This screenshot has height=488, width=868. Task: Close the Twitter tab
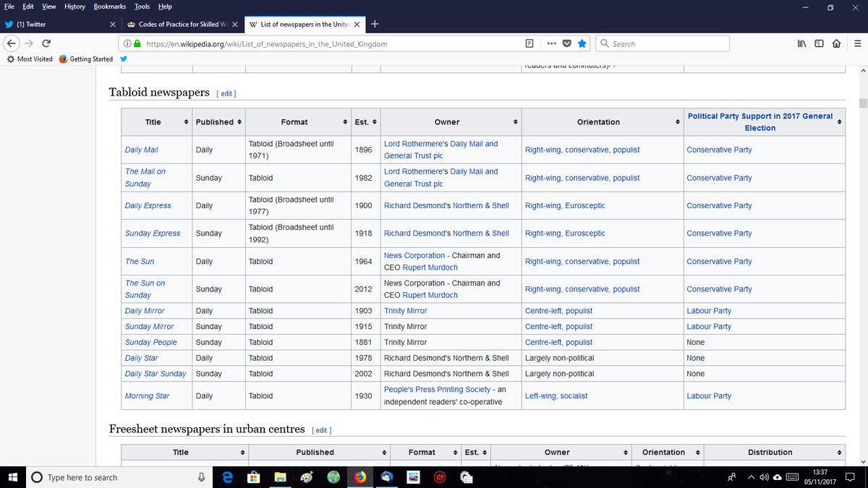(x=113, y=24)
